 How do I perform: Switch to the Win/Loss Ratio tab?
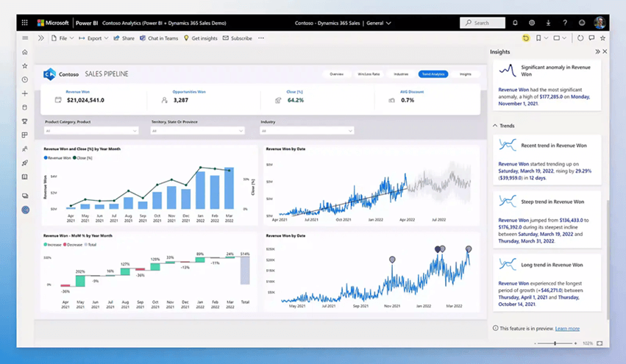pyautogui.click(x=369, y=74)
